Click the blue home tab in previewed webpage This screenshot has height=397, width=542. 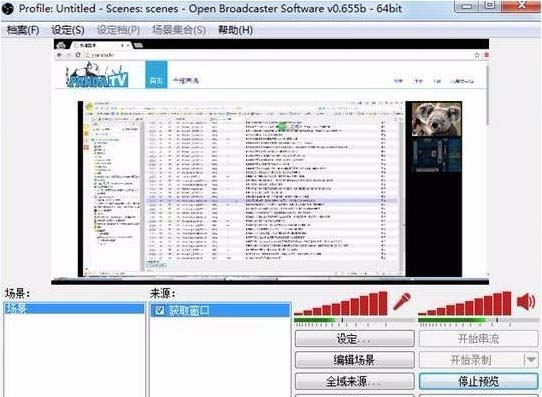156,75
